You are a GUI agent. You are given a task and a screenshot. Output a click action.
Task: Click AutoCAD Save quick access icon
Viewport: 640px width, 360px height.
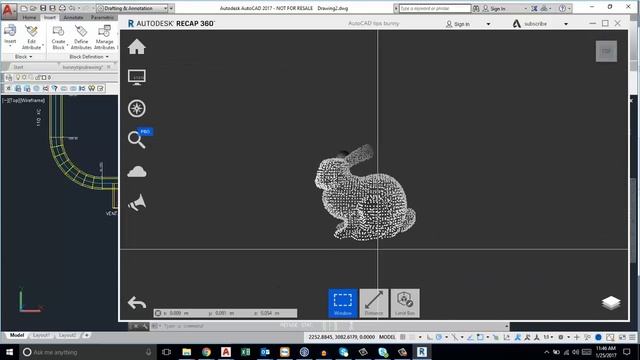(43, 8)
